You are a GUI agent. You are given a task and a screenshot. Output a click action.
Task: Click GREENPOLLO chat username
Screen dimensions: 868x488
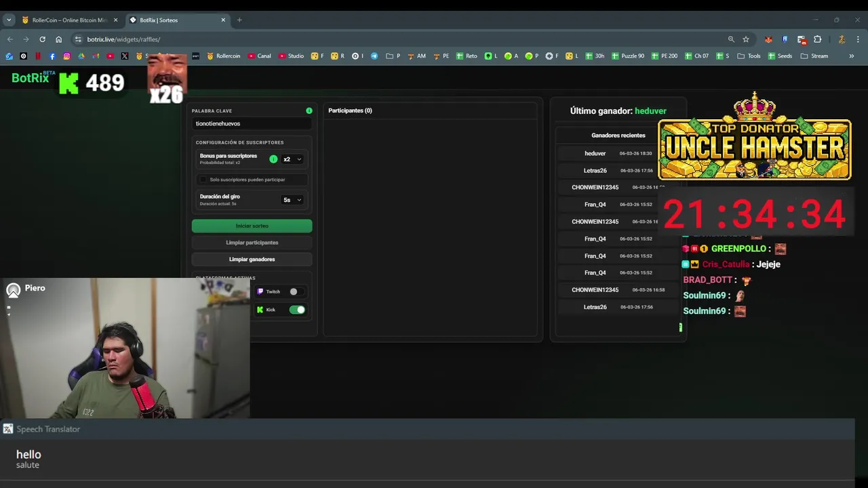[738, 249]
